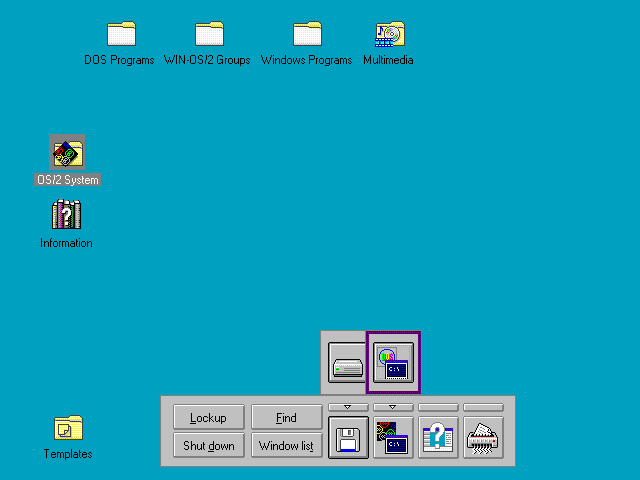Click the WIN-OS/2 Groups label text
Screen dimensions: 640x480
tap(207, 60)
